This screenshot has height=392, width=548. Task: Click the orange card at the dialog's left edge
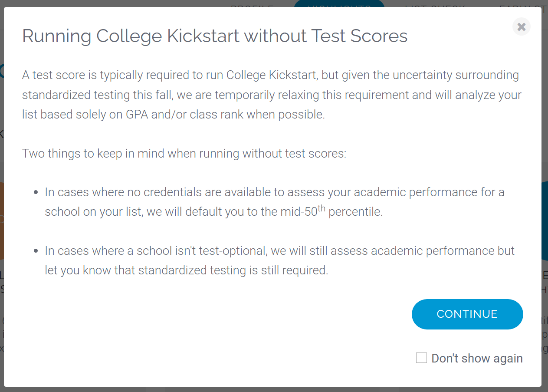pyautogui.click(x=2, y=221)
